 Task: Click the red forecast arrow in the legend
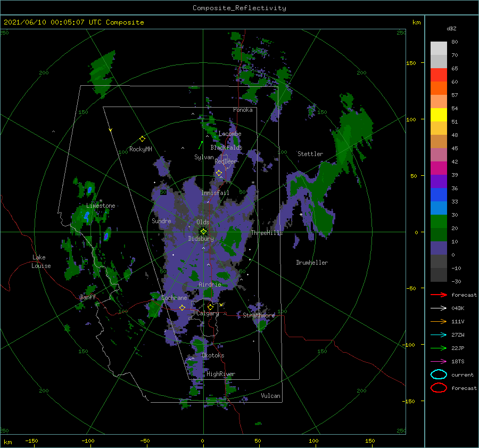[x=439, y=295]
